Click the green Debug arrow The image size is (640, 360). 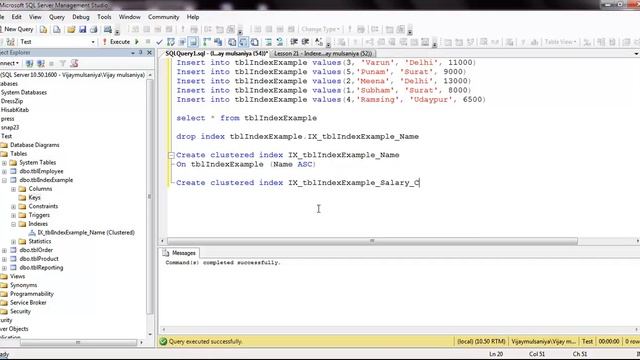pyautogui.click(x=137, y=42)
